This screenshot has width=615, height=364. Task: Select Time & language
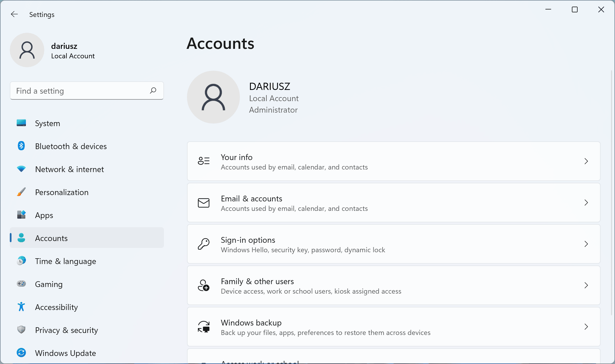point(87,261)
